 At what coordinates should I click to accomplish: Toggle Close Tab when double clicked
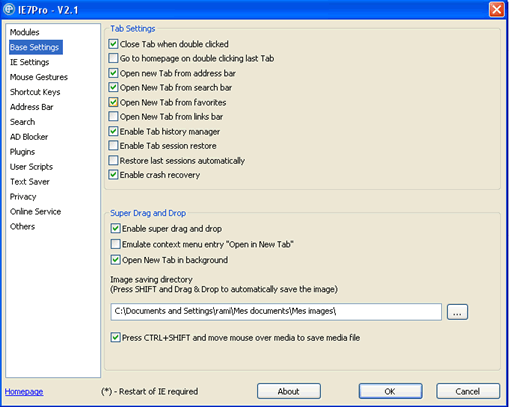coord(113,44)
